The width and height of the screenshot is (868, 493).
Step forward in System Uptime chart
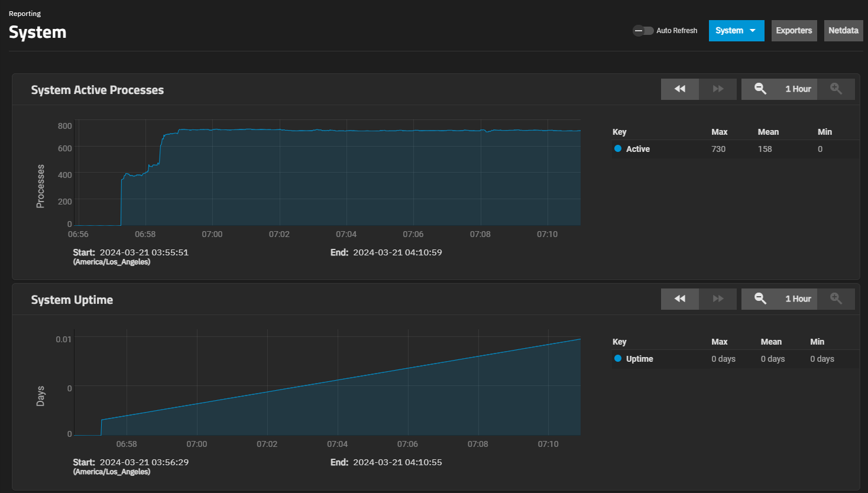718,299
